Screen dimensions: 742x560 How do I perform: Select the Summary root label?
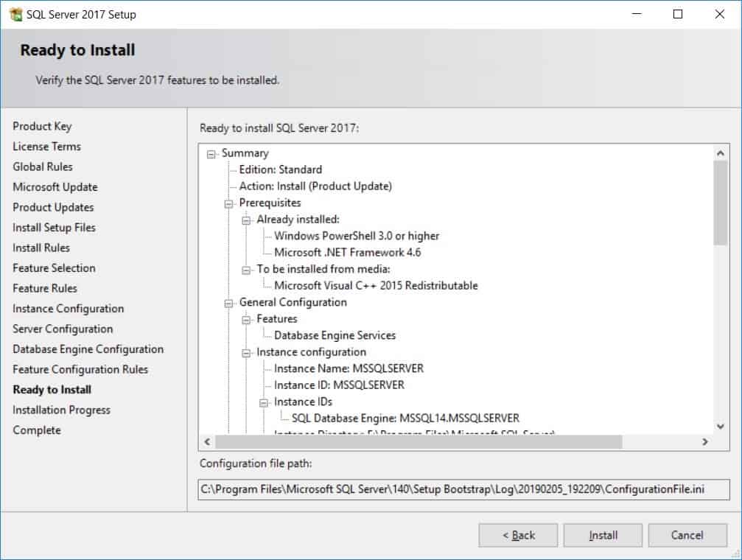245,153
